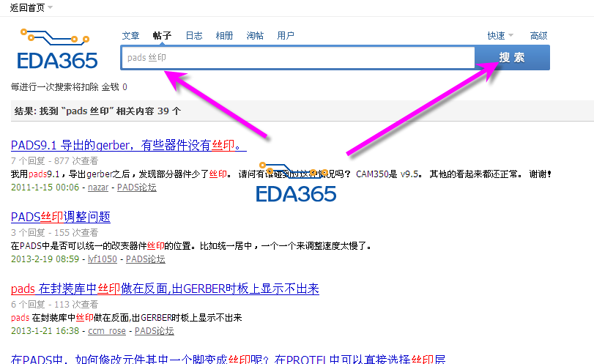The height and width of the screenshot is (364, 594).
Task: Open PADS论坛 link under the lyf1050 post
Action: point(146,259)
